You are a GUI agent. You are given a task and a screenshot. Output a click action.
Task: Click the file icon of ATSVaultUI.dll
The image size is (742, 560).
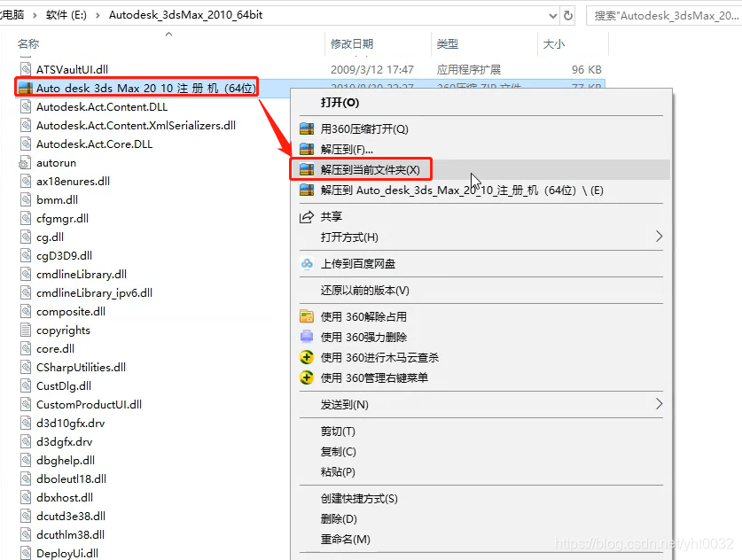(26, 69)
